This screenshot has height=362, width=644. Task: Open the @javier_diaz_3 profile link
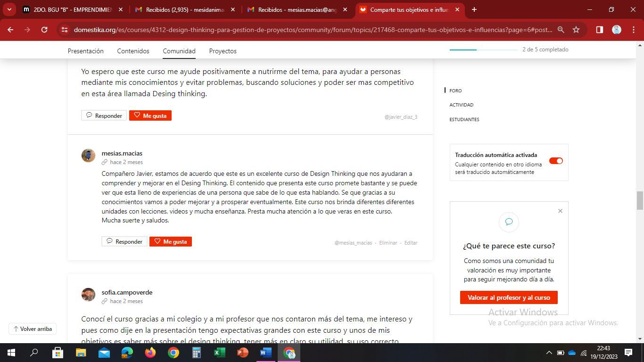[x=401, y=117]
